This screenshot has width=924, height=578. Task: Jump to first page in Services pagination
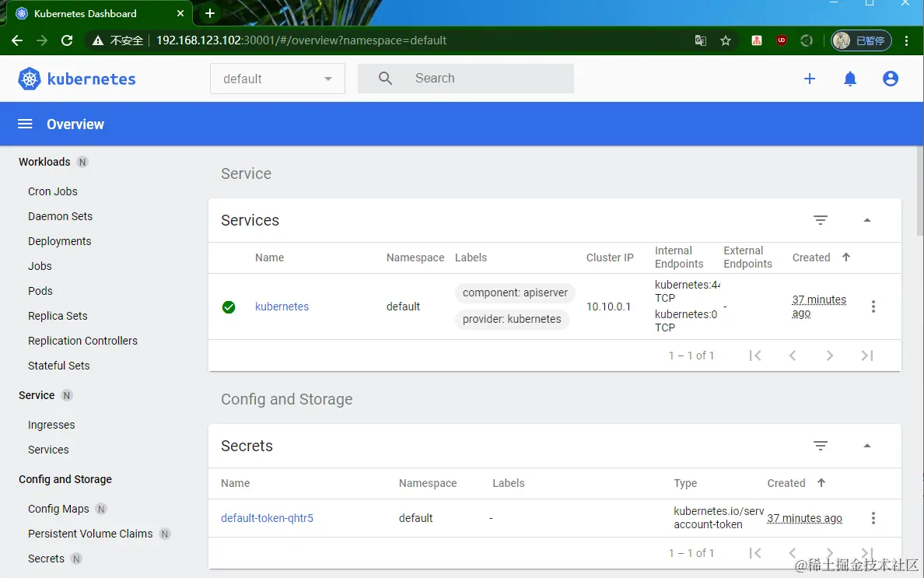[x=755, y=356]
